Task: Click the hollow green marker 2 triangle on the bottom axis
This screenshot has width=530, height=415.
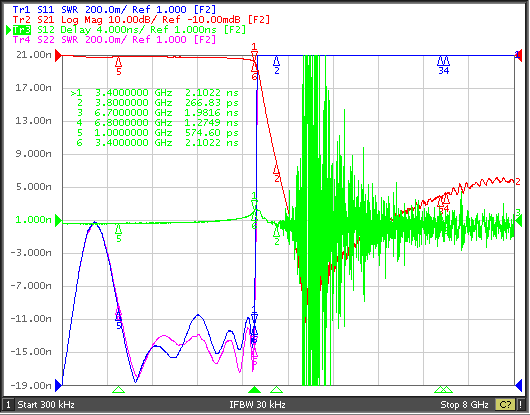Action: (276, 390)
